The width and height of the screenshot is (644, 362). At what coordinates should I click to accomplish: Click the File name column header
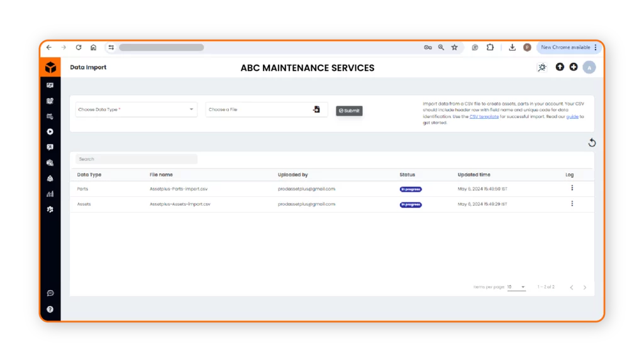(x=161, y=175)
